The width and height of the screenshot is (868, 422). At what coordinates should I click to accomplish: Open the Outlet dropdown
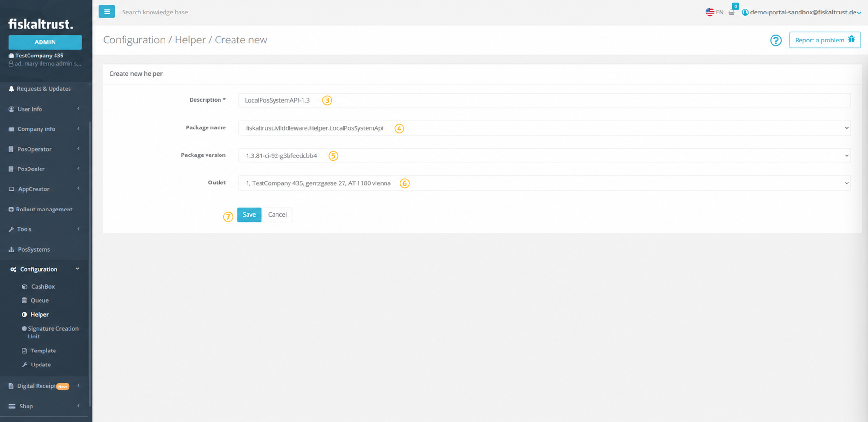[x=544, y=183]
